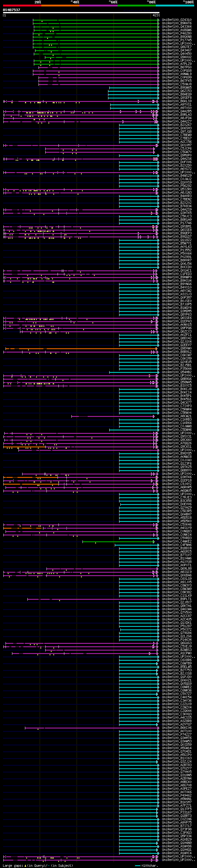The image size is (197, 868).
Task: Select hit label UniRef100_Q54HB2
Action: [x=176, y=372]
